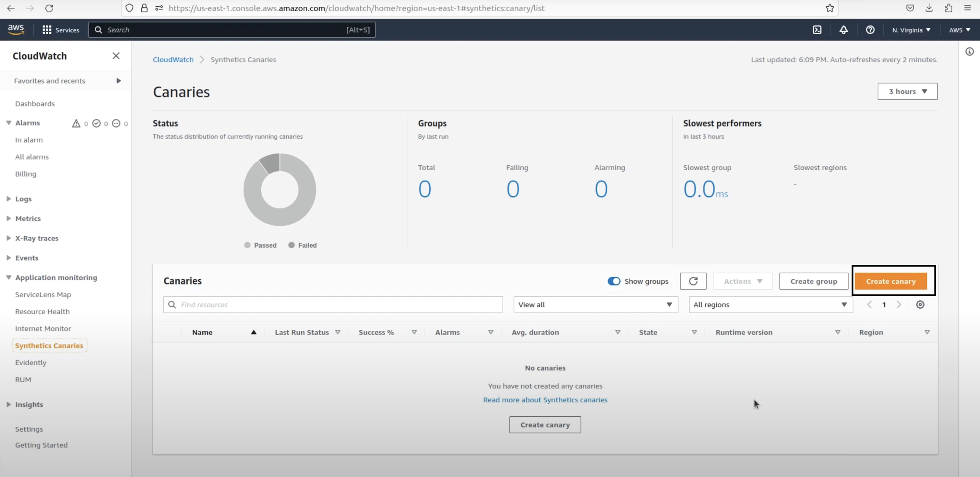Image resolution: width=980 pixels, height=477 pixels.
Task: Open the info panel icon at right edge
Action: 970,51
